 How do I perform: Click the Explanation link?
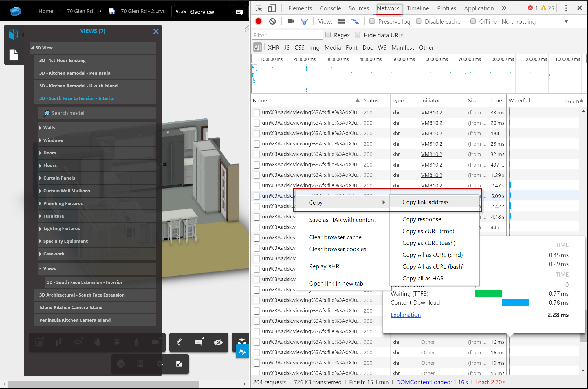point(406,315)
